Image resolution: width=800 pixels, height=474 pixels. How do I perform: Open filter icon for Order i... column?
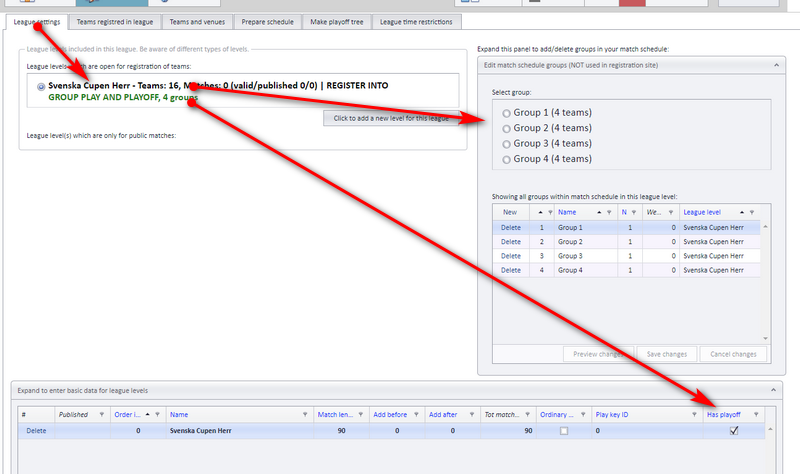click(x=157, y=414)
